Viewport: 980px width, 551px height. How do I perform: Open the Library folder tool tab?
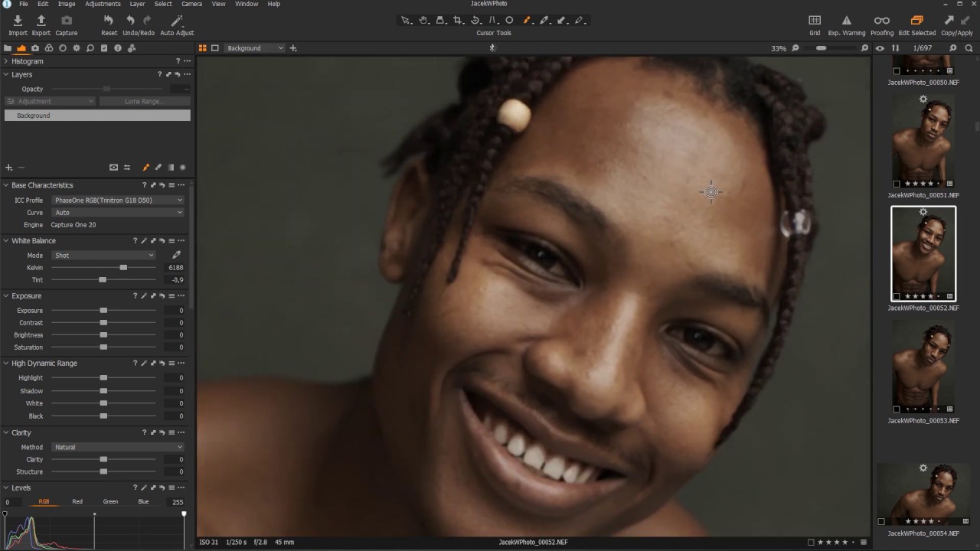8,48
